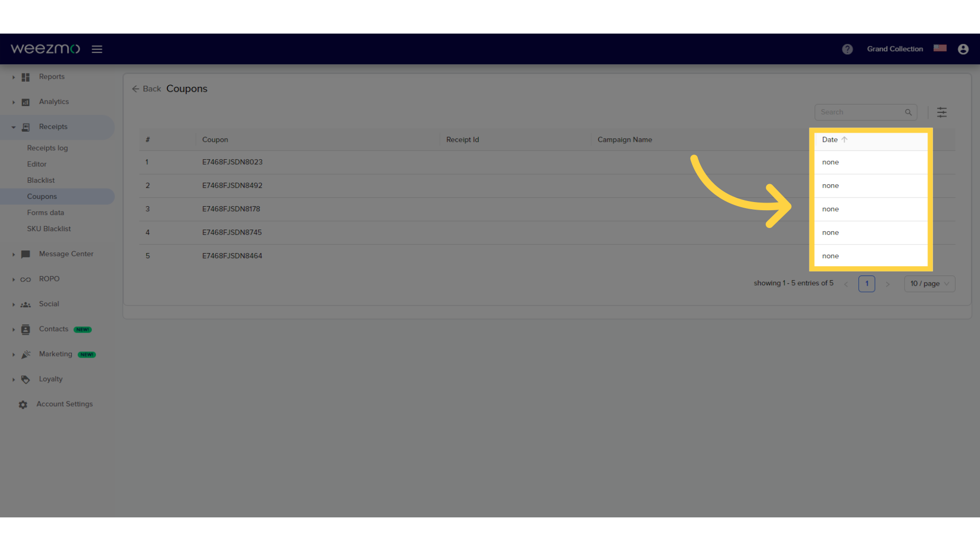This screenshot has width=980, height=551.
Task: Click the Contacts badge icon
Action: point(26,330)
